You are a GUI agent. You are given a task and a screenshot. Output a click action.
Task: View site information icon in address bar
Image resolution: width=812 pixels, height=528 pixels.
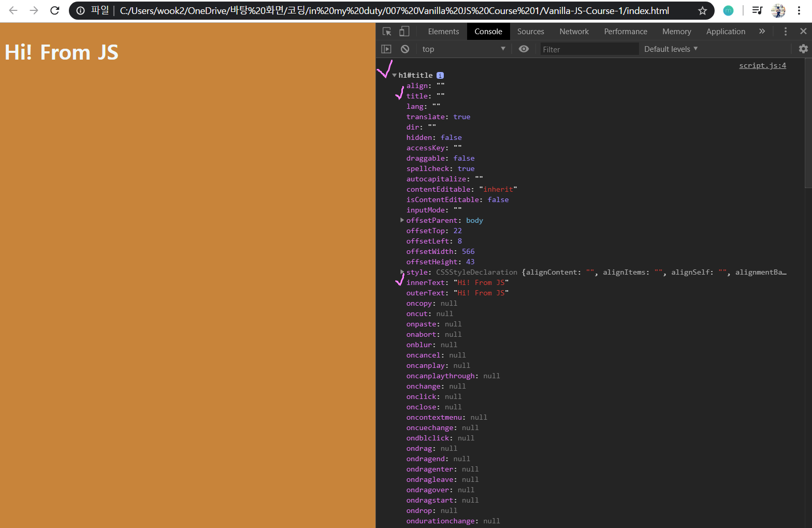click(x=80, y=10)
